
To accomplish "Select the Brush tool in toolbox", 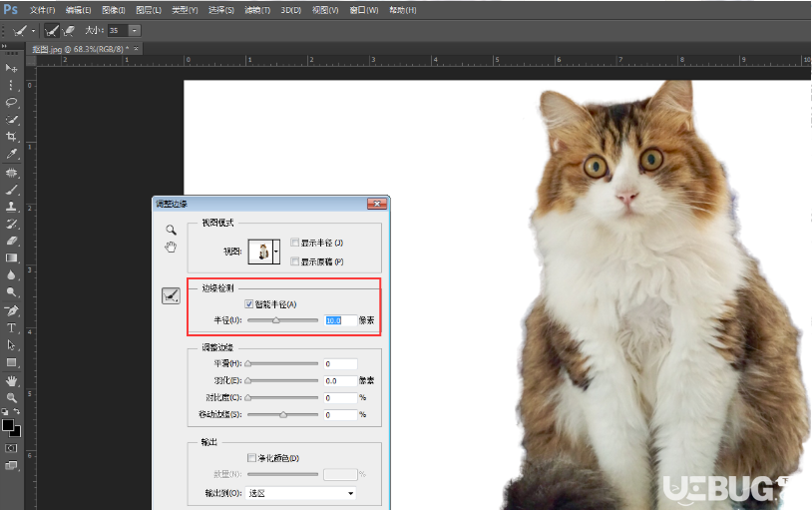I will pos(11,190).
